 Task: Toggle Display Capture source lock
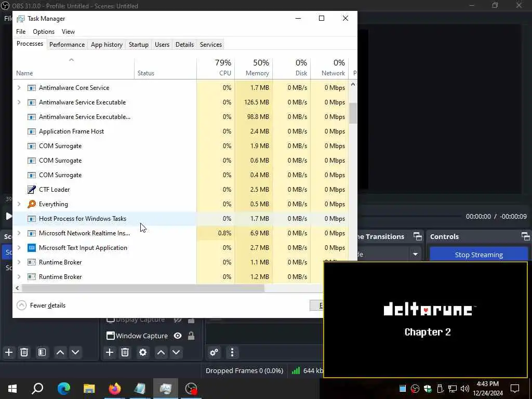tap(191, 320)
